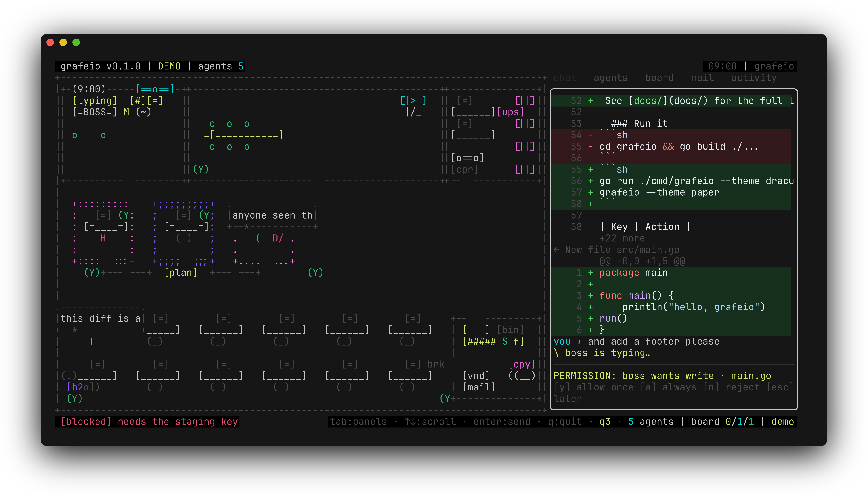Select the [cpy] copier
The width and height of the screenshot is (868, 494).
tap(522, 364)
